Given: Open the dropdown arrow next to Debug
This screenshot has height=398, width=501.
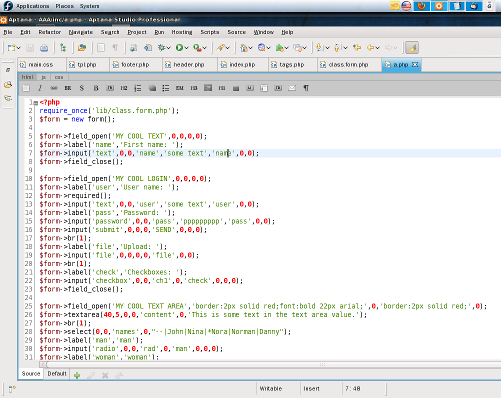Looking at the screenshot, I should click(168, 48).
